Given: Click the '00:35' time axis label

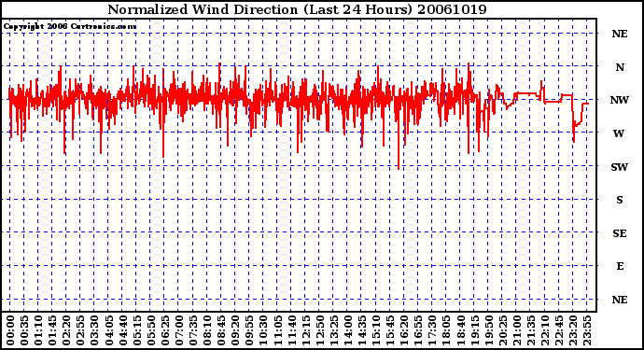Looking at the screenshot, I should coord(24,330).
